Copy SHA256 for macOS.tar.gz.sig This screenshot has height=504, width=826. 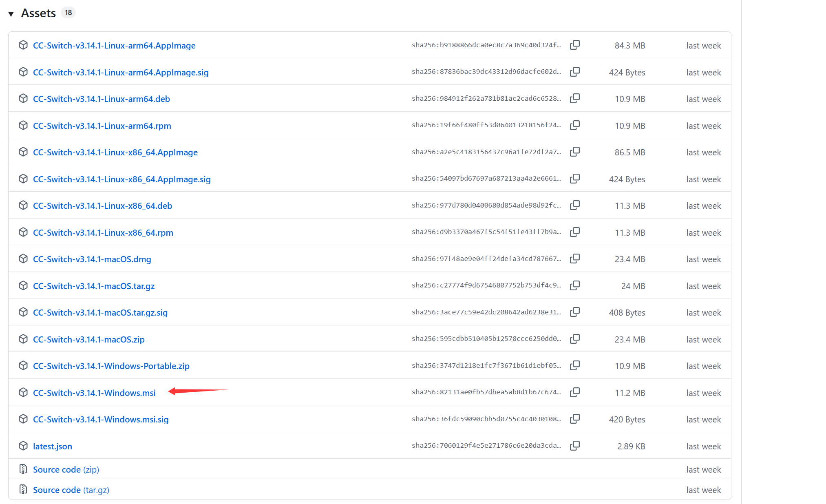[x=575, y=312]
